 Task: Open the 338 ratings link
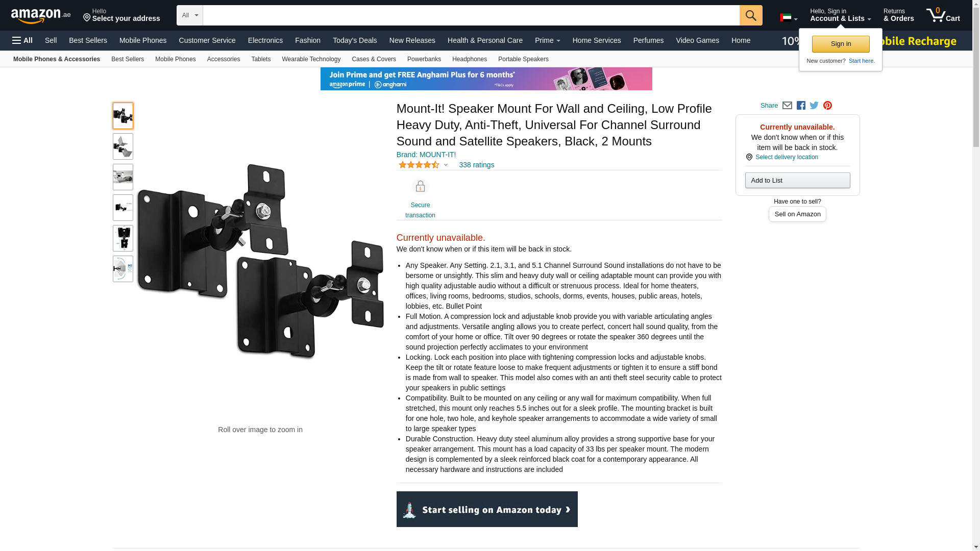click(x=476, y=165)
